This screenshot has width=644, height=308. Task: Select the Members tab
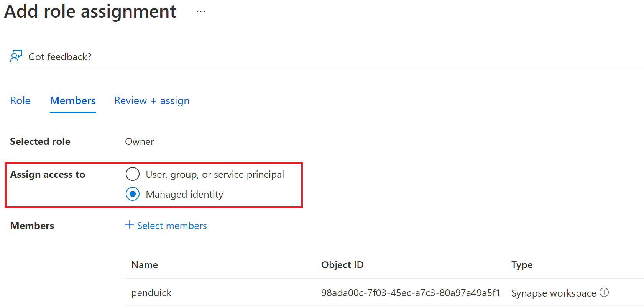[73, 101]
